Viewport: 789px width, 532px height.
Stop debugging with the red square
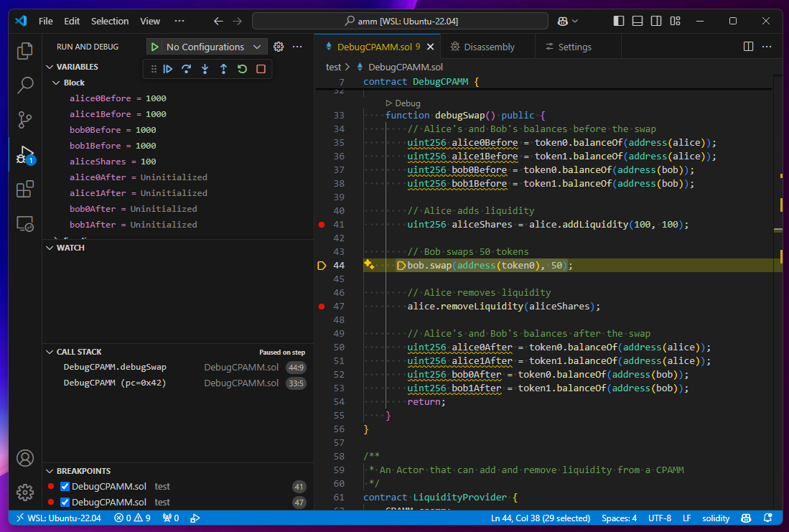click(x=261, y=69)
